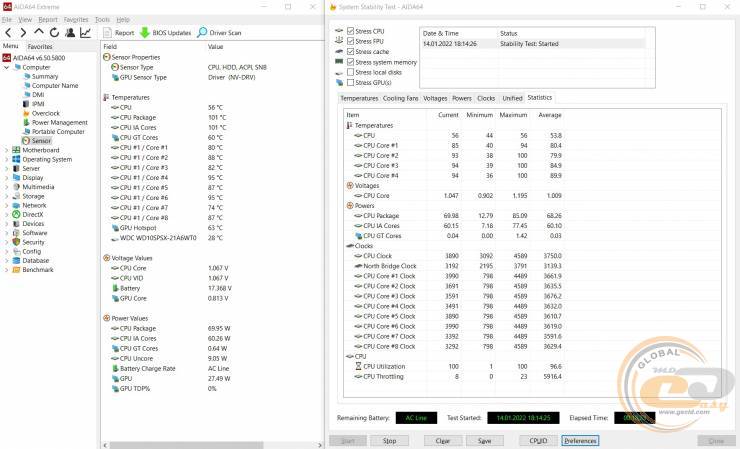Switch to the Clocks tab
The width and height of the screenshot is (740, 449).
coord(486,98)
